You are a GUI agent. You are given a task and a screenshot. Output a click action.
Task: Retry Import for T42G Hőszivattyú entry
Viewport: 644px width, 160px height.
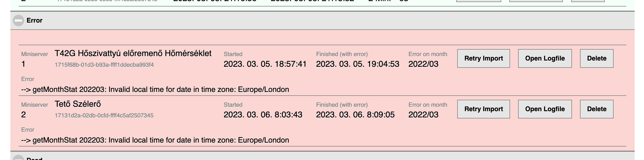(x=484, y=58)
